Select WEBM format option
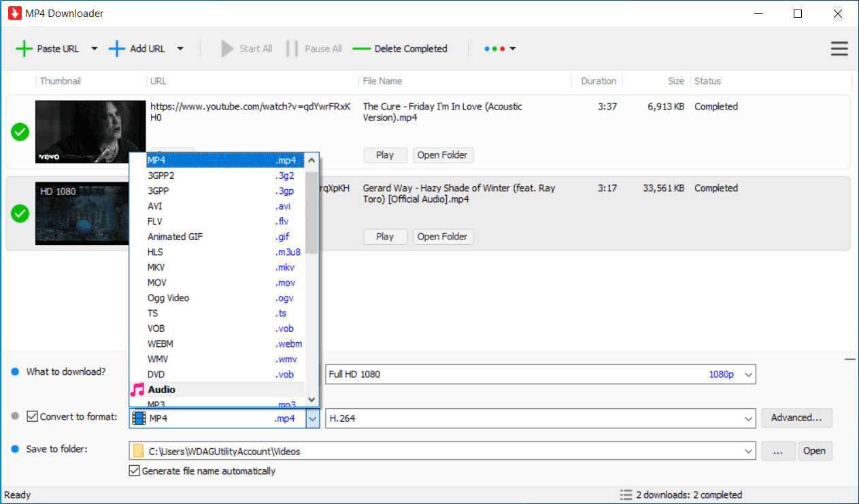 218,343
